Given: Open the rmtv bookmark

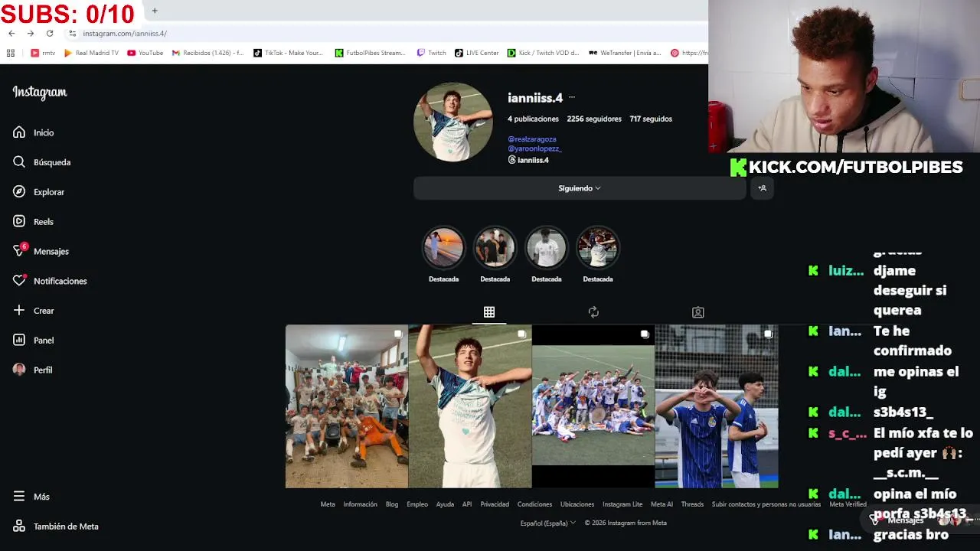Looking at the screenshot, I should [x=43, y=53].
